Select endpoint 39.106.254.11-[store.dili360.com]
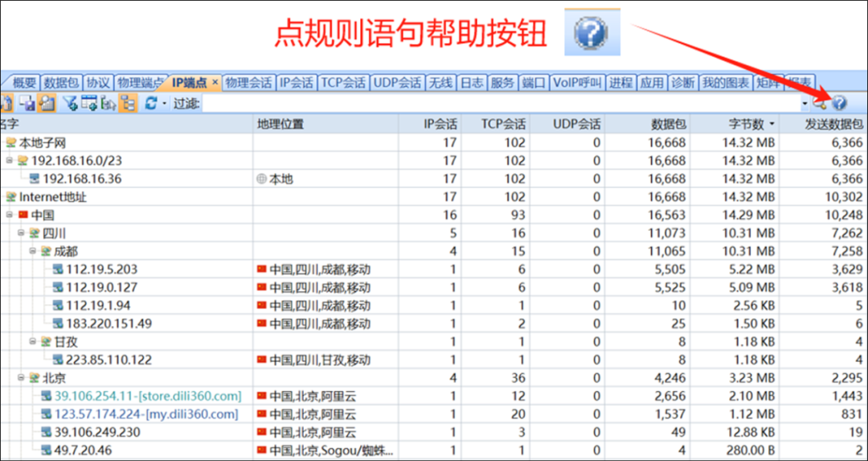This screenshot has width=868, height=461. (x=147, y=396)
